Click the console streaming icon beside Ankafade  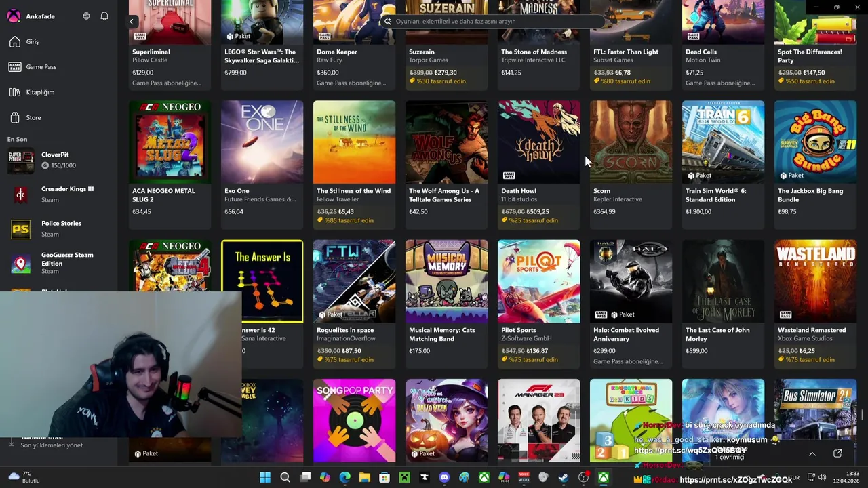coord(86,16)
